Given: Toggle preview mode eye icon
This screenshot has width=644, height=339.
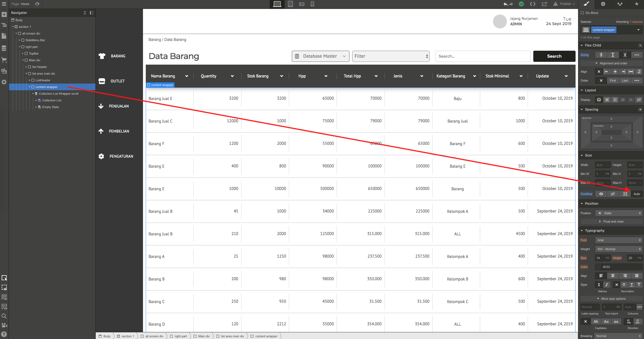Looking at the screenshot, I should coord(37,4).
